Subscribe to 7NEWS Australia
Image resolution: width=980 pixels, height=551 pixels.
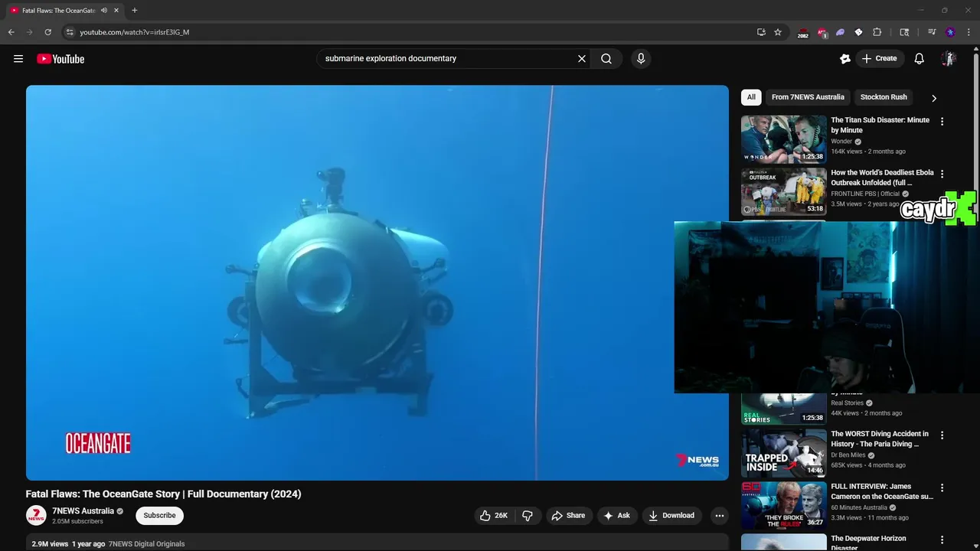coord(160,516)
